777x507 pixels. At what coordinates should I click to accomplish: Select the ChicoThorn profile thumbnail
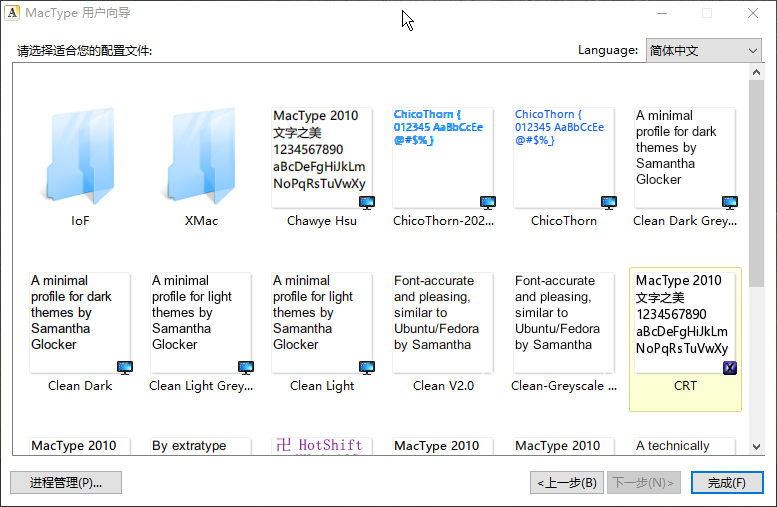(564, 158)
